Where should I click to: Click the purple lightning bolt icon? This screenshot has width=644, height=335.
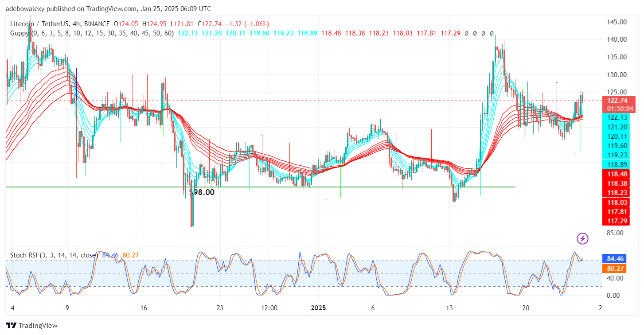[x=582, y=239]
